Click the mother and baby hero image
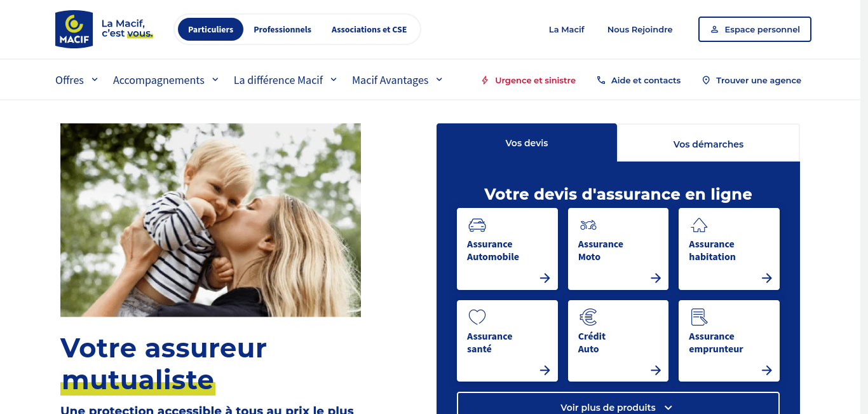Viewport: 868px width, 414px height. pos(210,220)
